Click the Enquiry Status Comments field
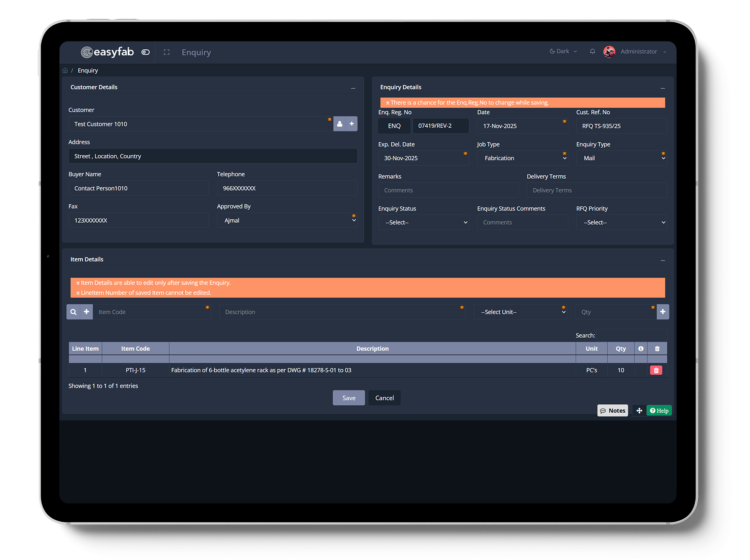750x560 pixels. coord(522,223)
